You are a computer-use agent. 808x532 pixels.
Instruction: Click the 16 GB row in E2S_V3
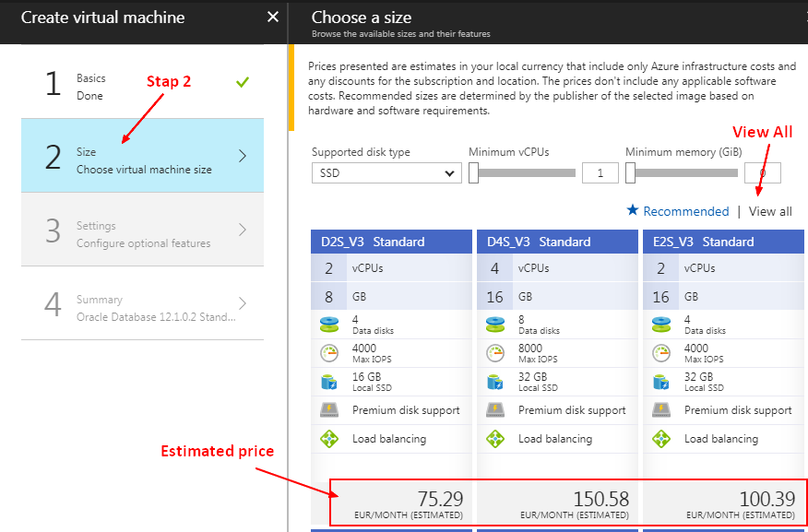pos(723,297)
